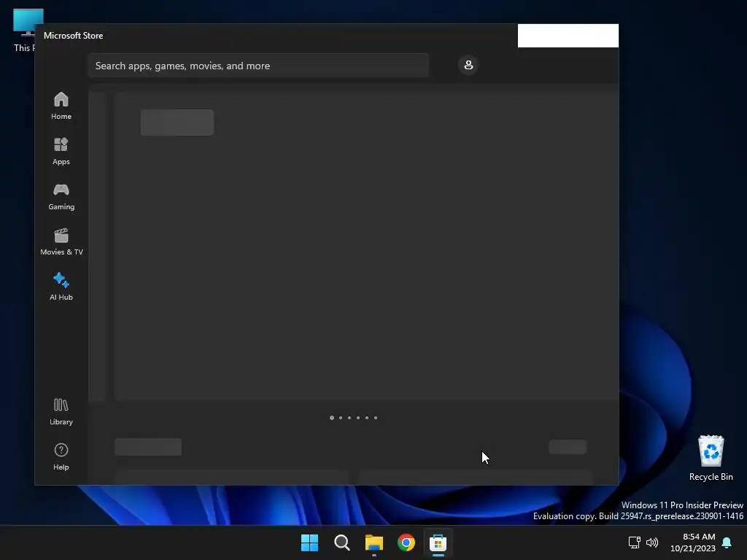Open the Home section in Microsoft Store
Viewport: 747px width, 560px height.
[61, 106]
